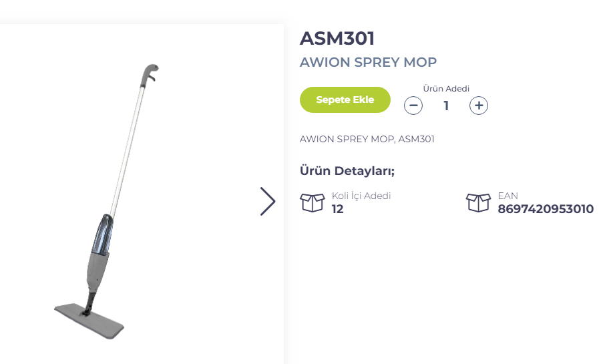Click the Ürün Adedi label
This screenshot has height=364, width=613.
[446, 88]
